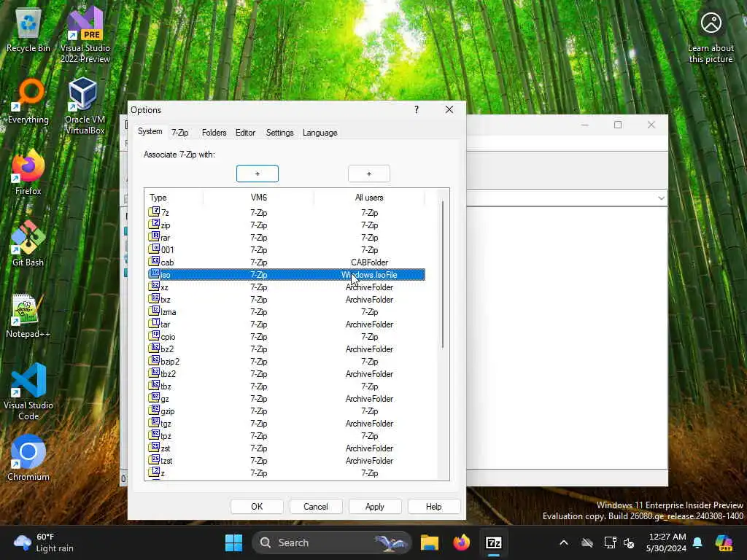Select the lzma file type icon

click(155, 311)
